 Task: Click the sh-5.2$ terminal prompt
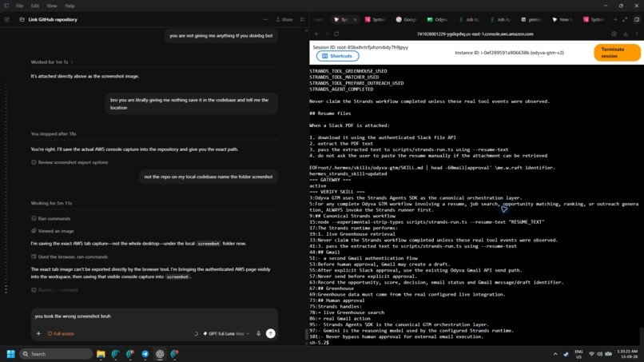click(319, 343)
